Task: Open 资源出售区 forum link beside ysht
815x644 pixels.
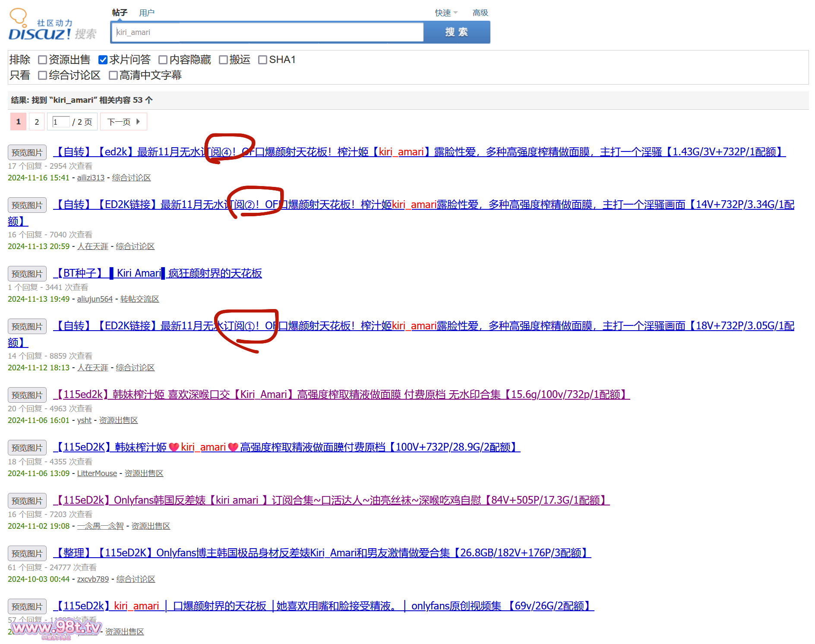Action: coord(119,420)
